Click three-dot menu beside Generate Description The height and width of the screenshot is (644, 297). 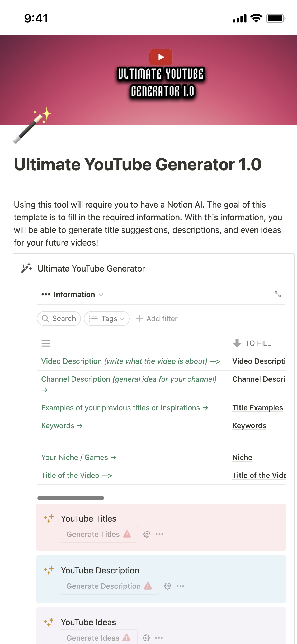(180, 586)
